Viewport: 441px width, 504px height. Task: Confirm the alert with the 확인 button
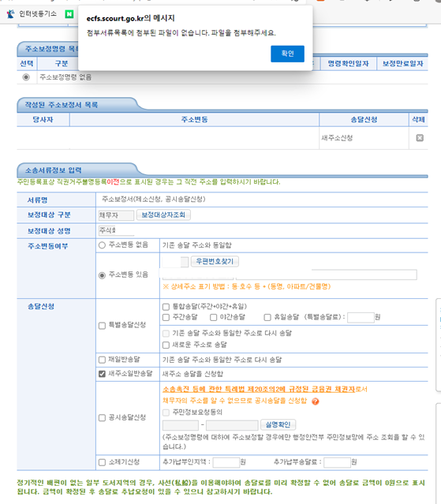click(x=287, y=54)
